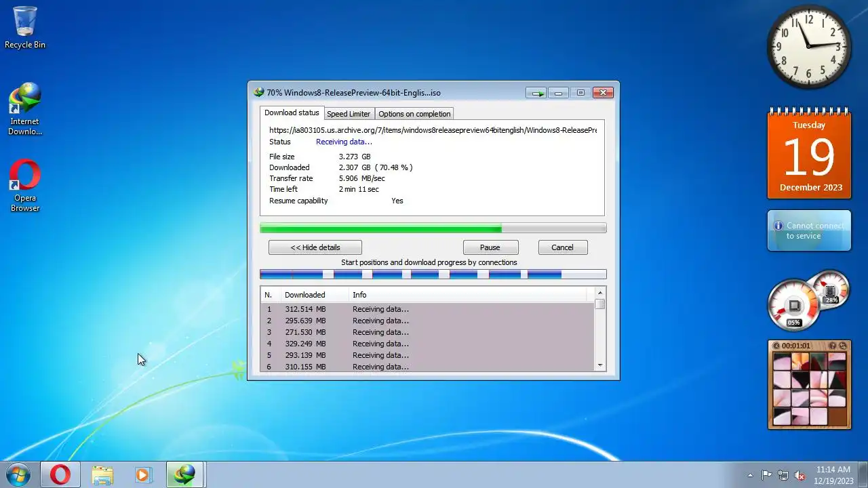
Task: Click the Downloaded column header
Action: (x=315, y=295)
